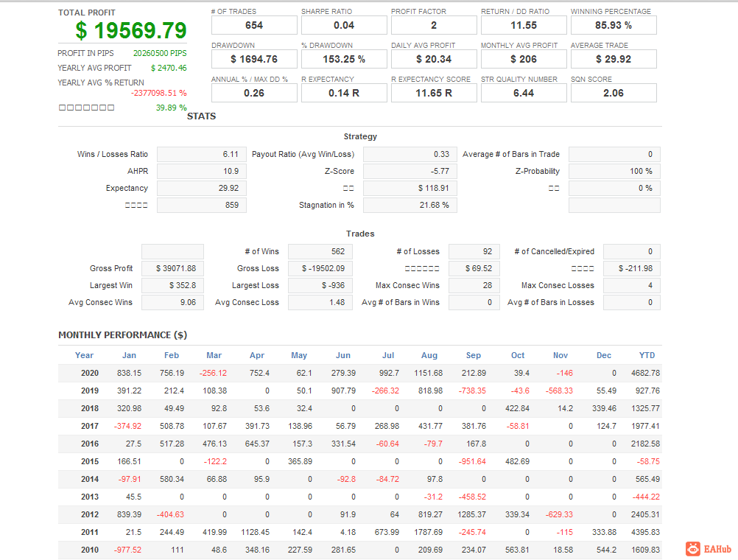
Task: Click the Payout Ratio field 0.33
Action: pyautogui.click(x=410, y=155)
